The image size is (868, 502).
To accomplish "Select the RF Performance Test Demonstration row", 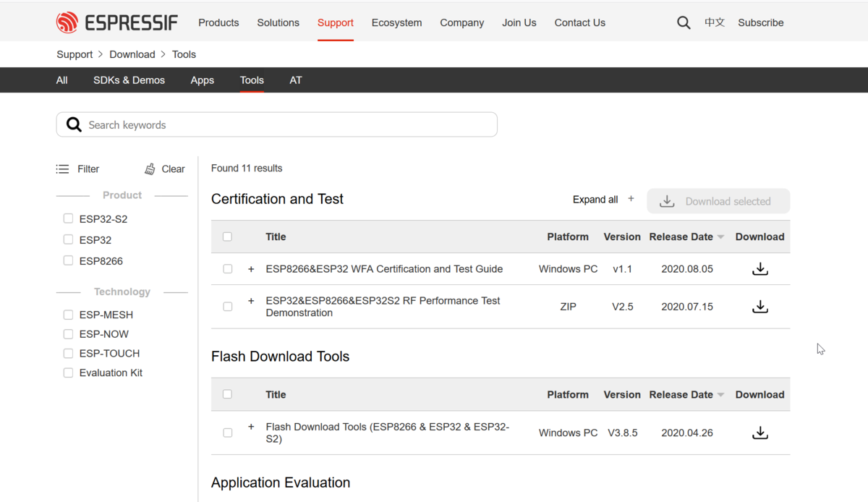I will coord(227,307).
